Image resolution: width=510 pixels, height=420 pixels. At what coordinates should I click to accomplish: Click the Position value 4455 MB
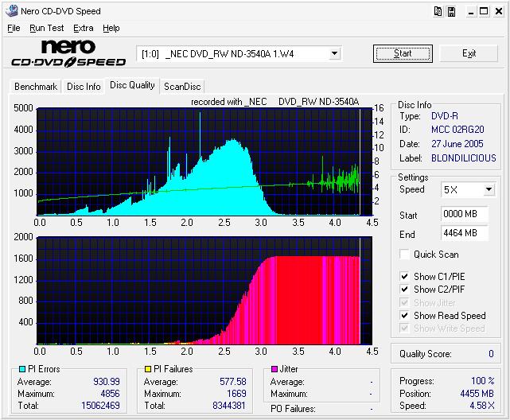(477, 393)
